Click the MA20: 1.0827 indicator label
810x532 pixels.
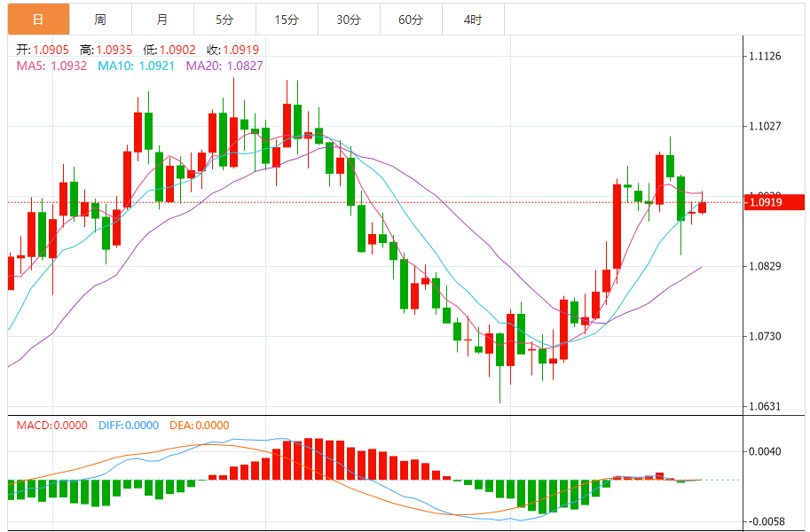pyautogui.click(x=224, y=66)
